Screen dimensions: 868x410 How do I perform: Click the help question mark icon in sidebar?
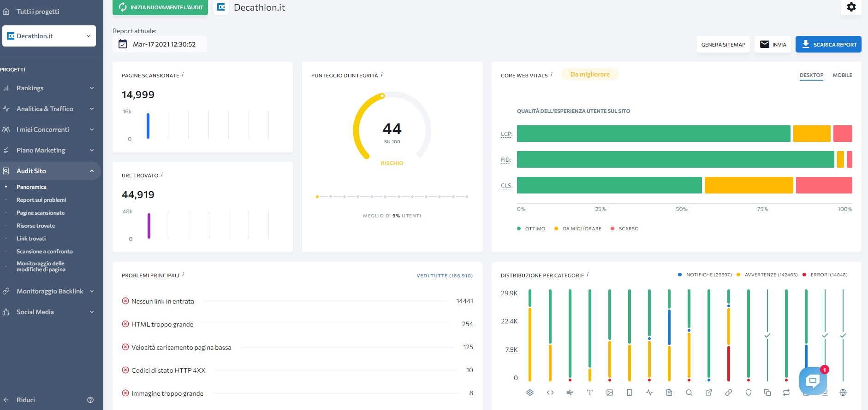[90, 400]
